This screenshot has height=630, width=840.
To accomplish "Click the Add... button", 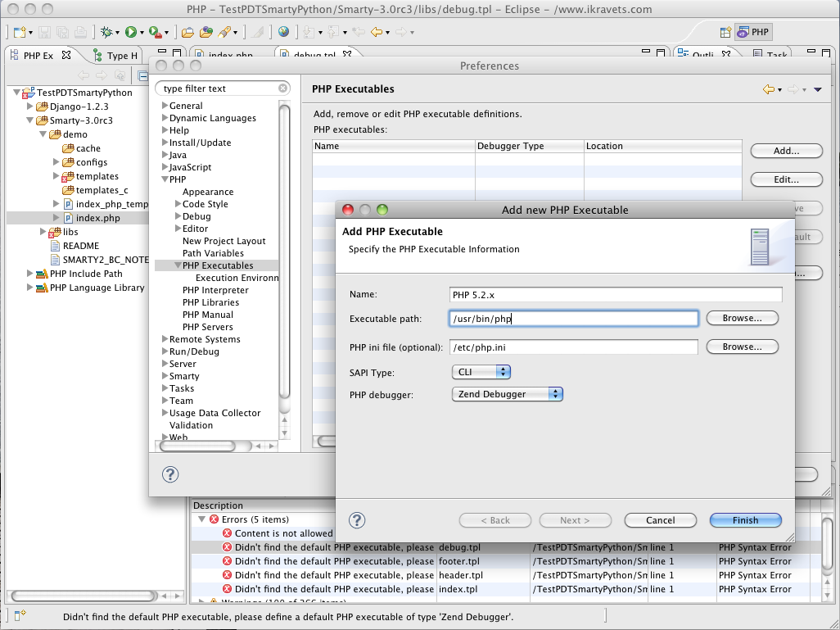I will [x=787, y=152].
